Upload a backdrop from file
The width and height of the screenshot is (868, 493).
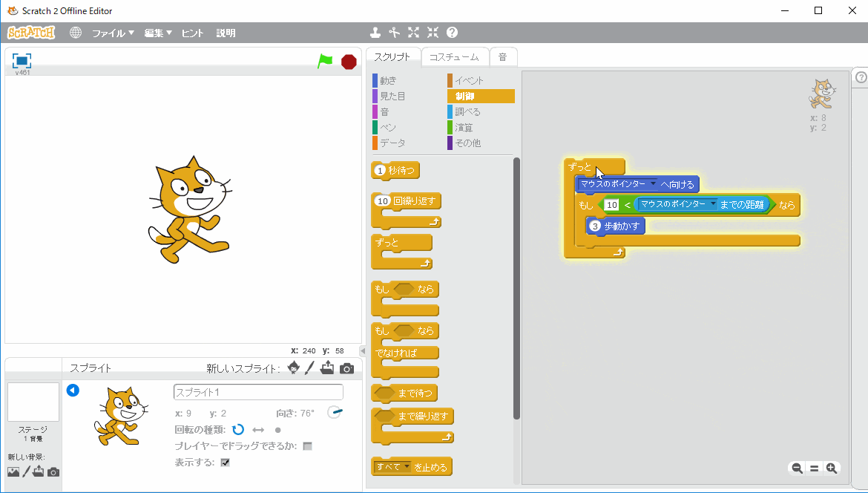[x=38, y=471]
